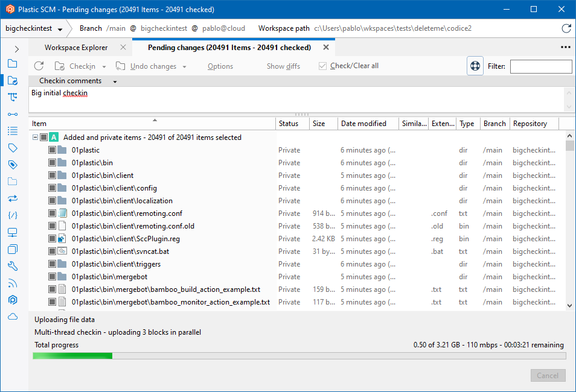Open the Branch Explorer from the sidebar
Screen dimensions: 576x392
(x=13, y=97)
